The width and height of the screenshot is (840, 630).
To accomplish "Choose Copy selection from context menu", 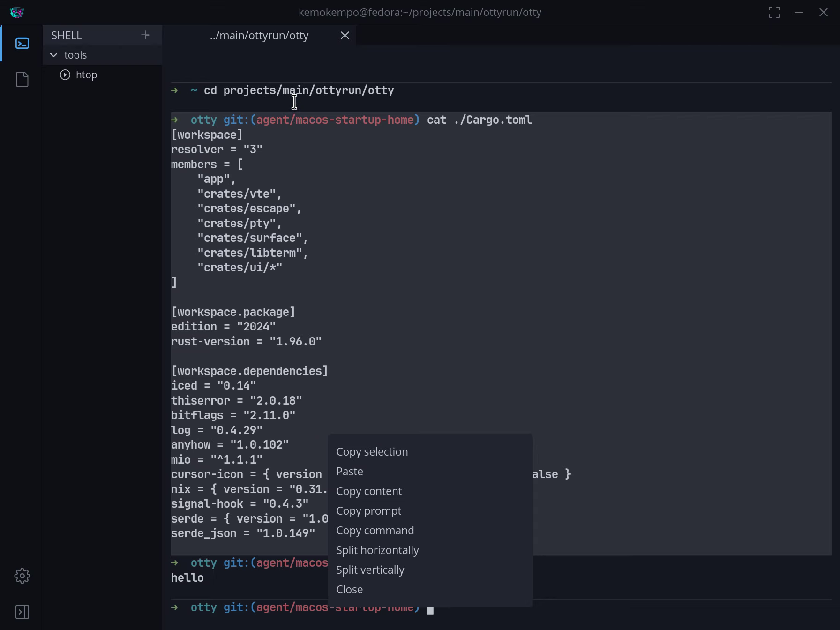I will pos(430,452).
